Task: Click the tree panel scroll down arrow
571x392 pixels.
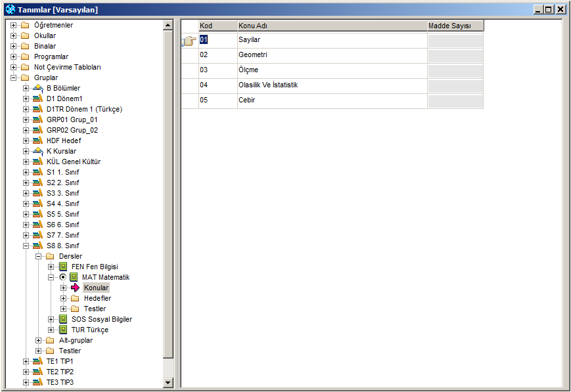Action: [x=168, y=382]
